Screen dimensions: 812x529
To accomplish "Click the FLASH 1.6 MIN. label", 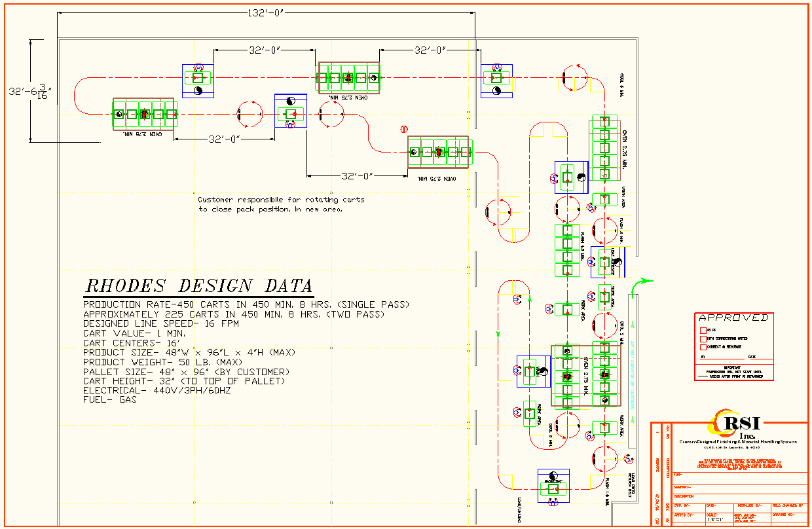I will (608, 492).
